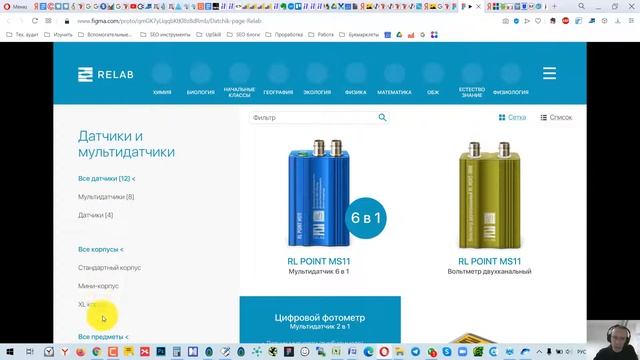Open Task View on taskbar

point(29,352)
